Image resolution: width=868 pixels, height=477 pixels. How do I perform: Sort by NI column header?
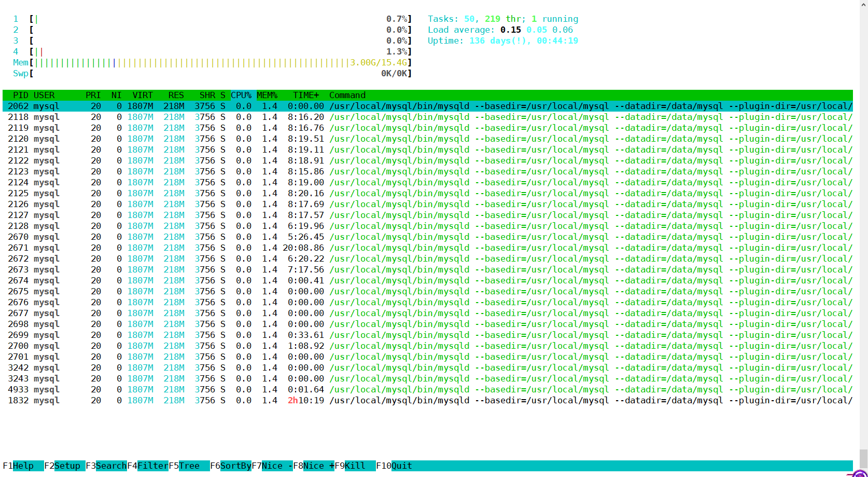click(x=116, y=95)
